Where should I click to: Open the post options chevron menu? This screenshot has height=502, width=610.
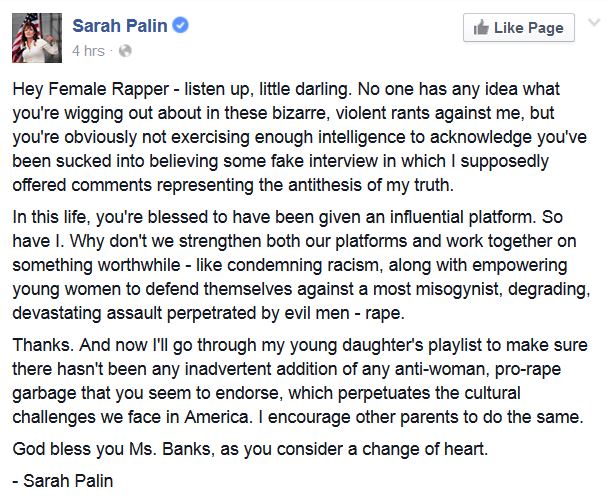click(592, 26)
